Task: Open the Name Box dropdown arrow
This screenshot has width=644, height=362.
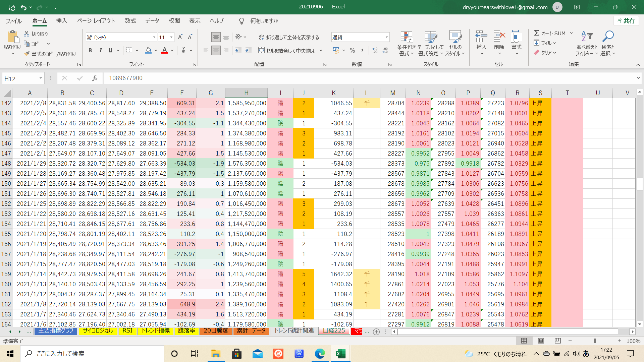Action: (41, 78)
